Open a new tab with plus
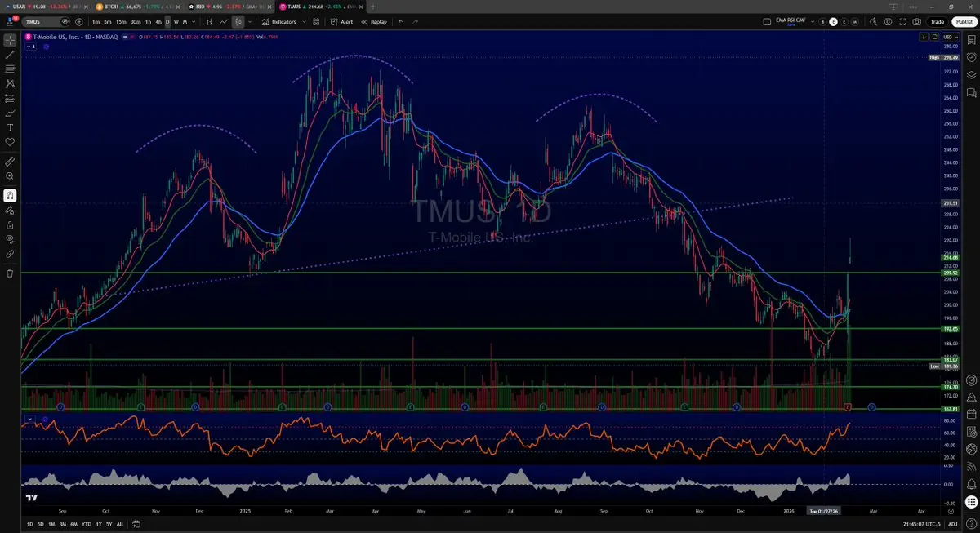The height and width of the screenshot is (533, 980). coord(374,6)
